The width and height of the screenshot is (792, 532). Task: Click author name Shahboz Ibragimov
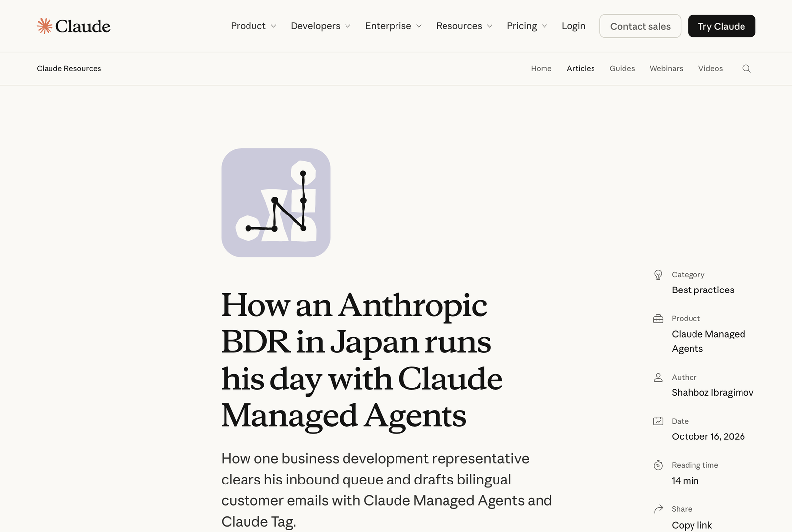[712, 393]
